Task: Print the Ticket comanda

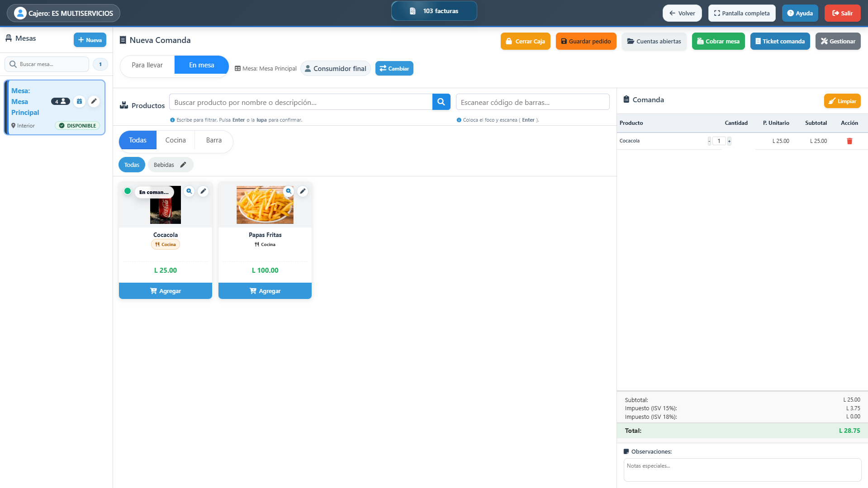Action: click(780, 41)
